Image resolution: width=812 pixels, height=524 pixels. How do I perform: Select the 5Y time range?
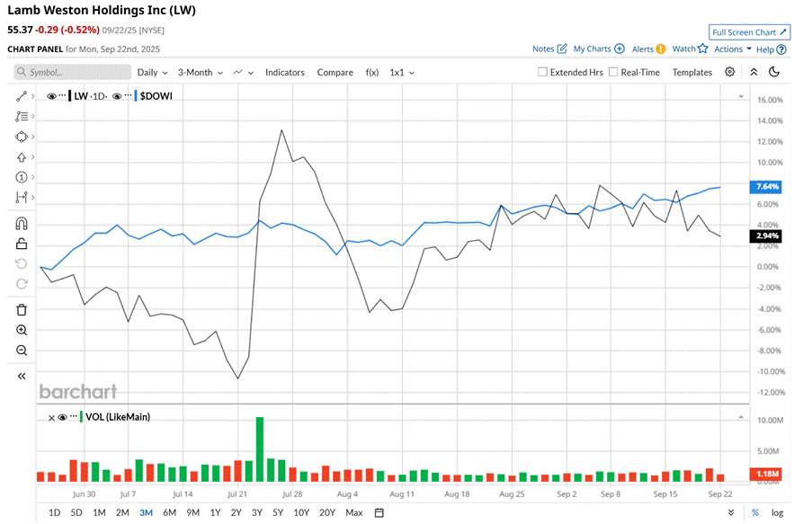point(278,512)
